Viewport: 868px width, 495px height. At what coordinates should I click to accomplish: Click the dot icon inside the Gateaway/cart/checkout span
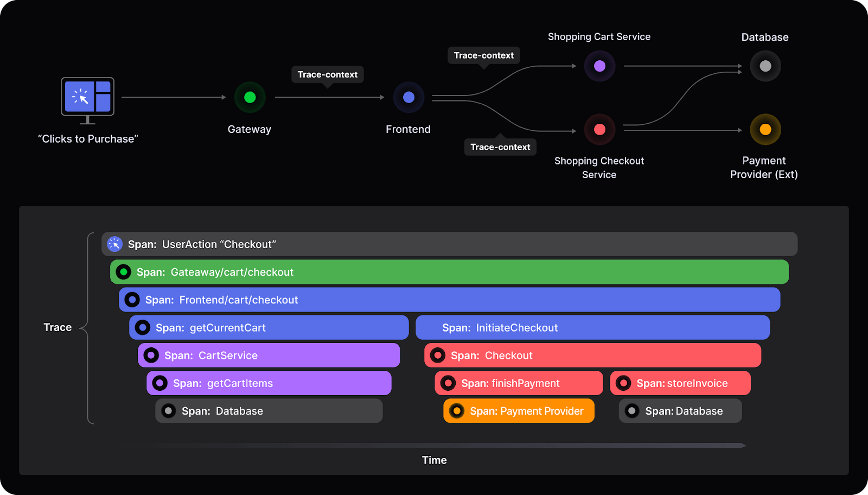click(x=123, y=271)
